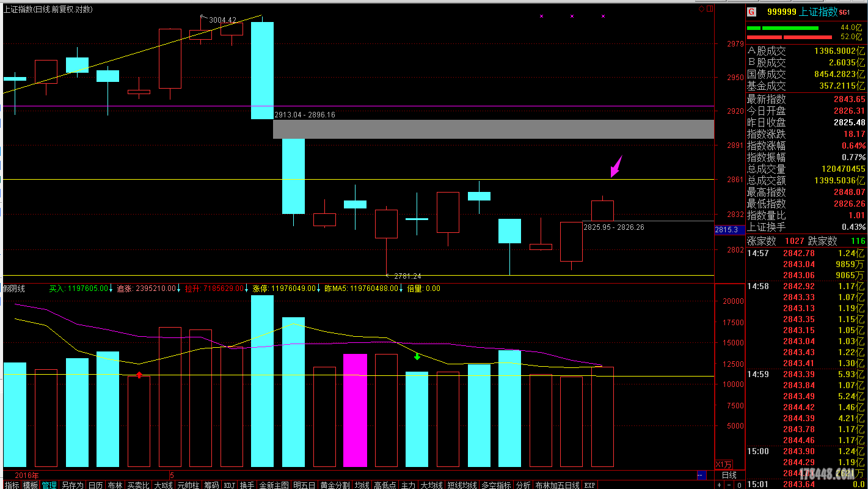Click the A股成交 row

[806, 51]
